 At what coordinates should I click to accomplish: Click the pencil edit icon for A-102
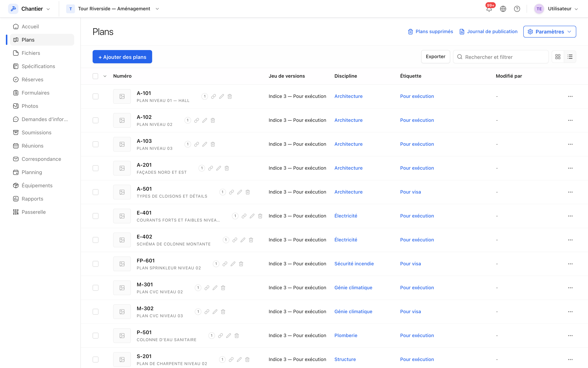point(205,120)
